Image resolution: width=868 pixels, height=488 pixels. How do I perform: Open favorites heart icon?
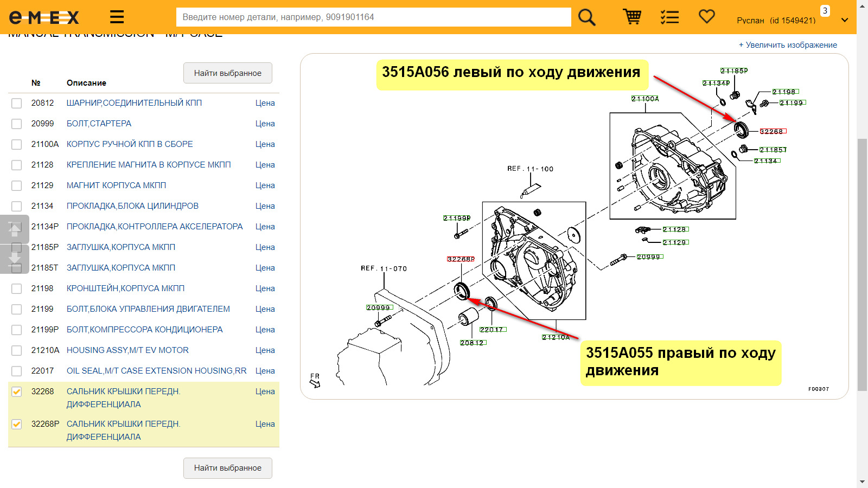coord(706,17)
